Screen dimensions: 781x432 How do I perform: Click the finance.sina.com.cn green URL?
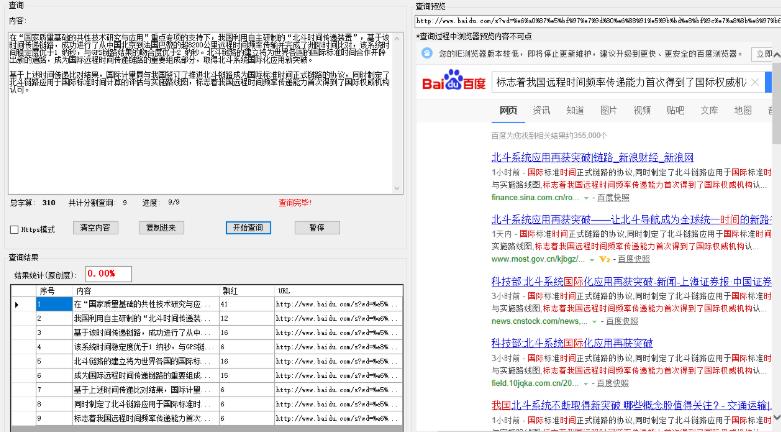pyautogui.click(x=535, y=197)
